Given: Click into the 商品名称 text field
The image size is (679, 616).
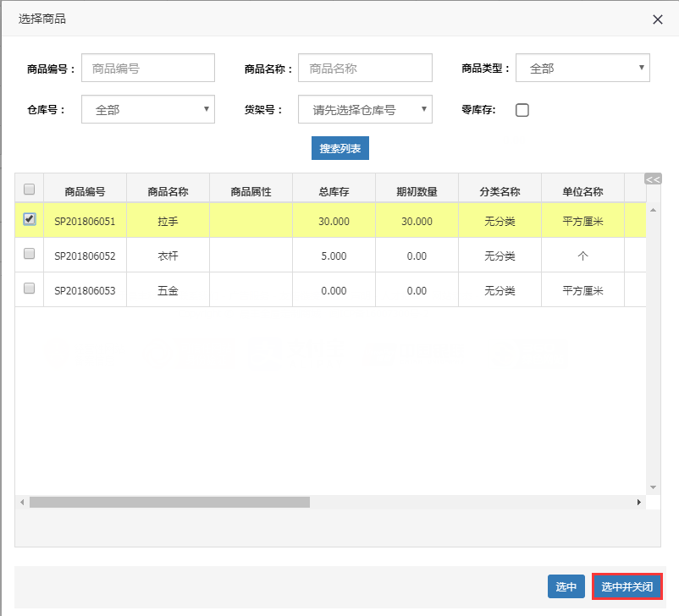Looking at the screenshot, I should [365, 68].
